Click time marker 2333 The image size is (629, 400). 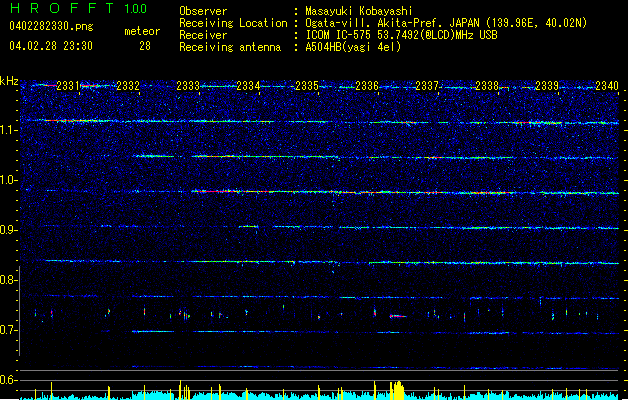pyautogui.click(x=188, y=85)
